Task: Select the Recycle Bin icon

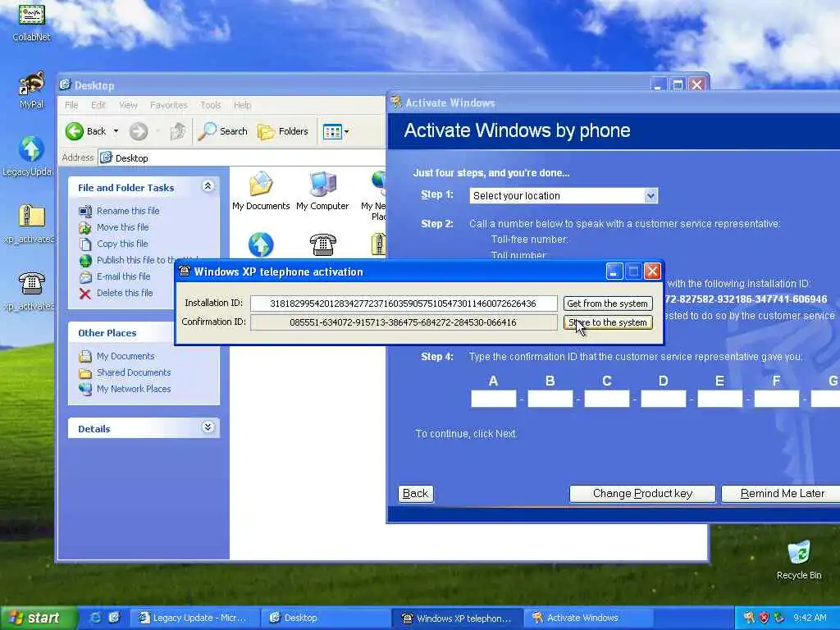Action: point(799,560)
